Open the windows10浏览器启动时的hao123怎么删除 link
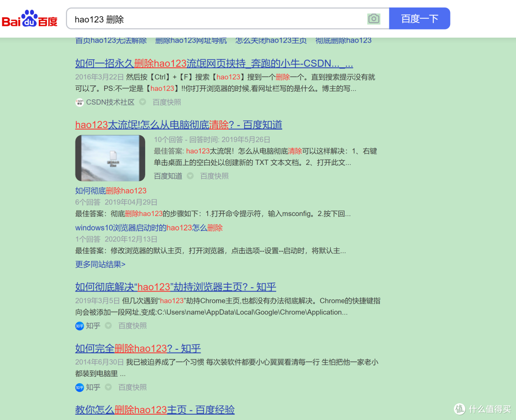This screenshot has width=516, height=420. click(x=149, y=228)
